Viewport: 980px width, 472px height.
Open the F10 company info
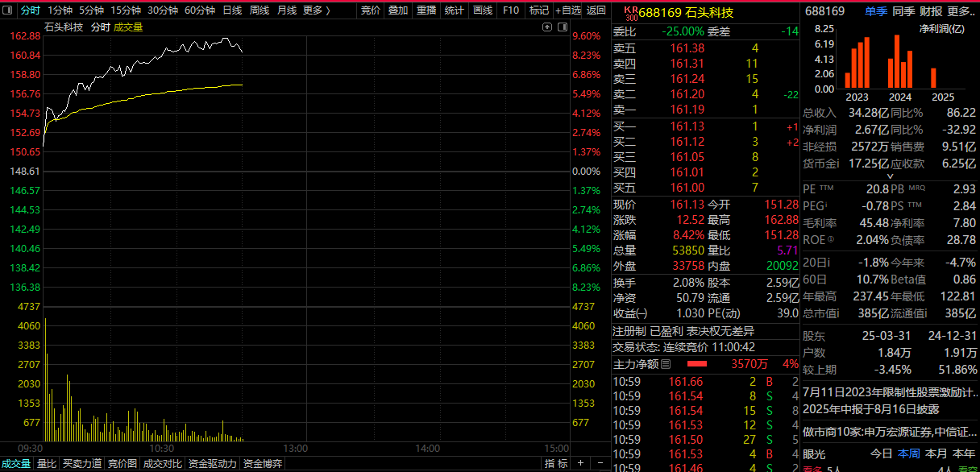(x=511, y=10)
